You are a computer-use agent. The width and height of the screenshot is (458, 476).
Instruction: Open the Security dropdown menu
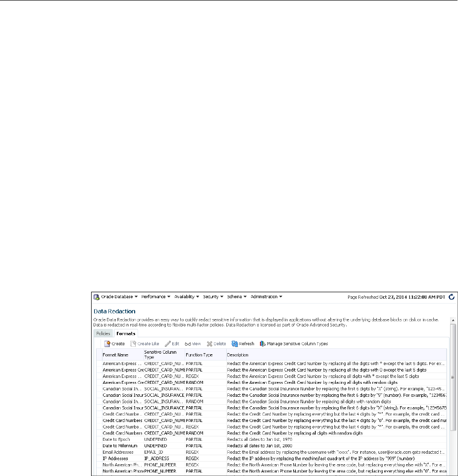pos(213,297)
